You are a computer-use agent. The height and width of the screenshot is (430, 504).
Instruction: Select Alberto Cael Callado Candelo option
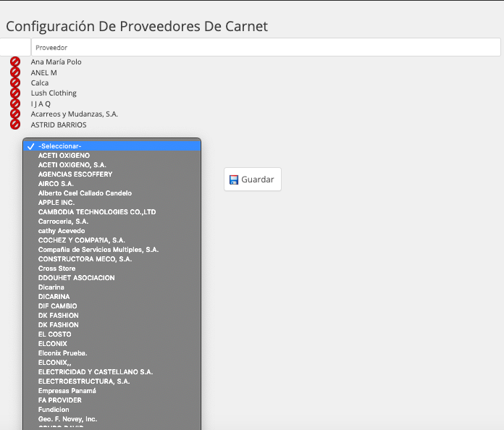112,193
